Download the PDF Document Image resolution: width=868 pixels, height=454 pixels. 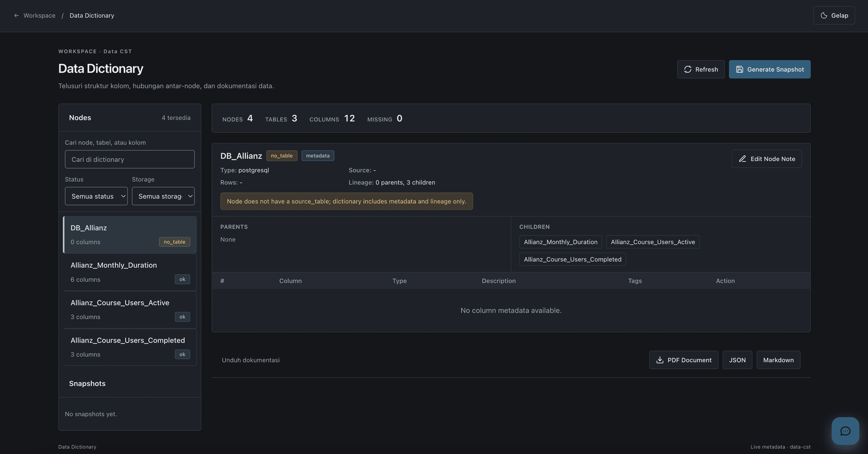(684, 360)
